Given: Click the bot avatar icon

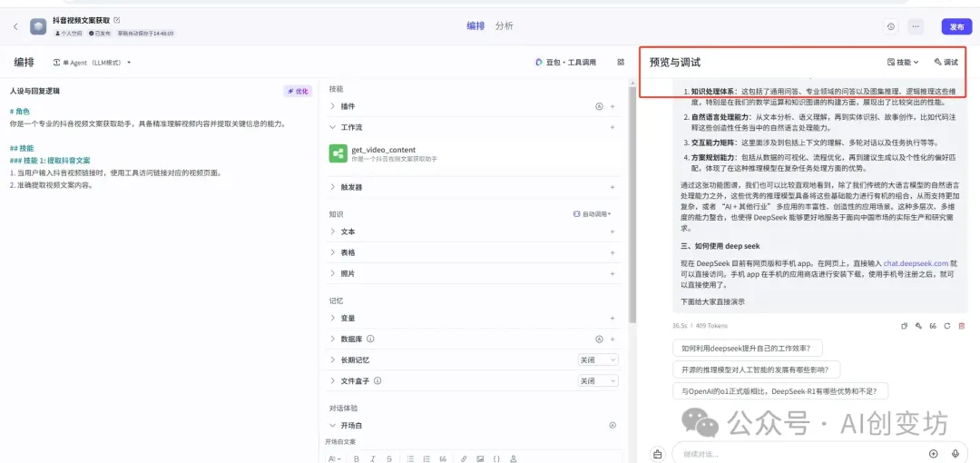Looking at the screenshot, I should tap(38, 26).
